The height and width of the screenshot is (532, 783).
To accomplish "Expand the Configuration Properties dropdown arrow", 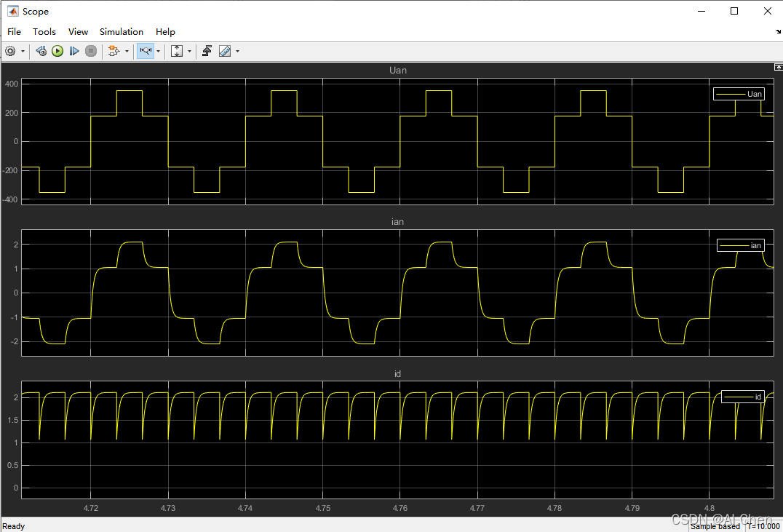I will (23, 52).
